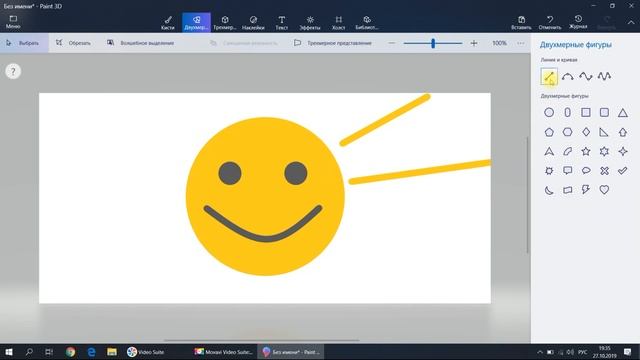Viewport: 640px width, 360px height.
Task: Open the Текст (Text) tab
Action: tap(282, 22)
